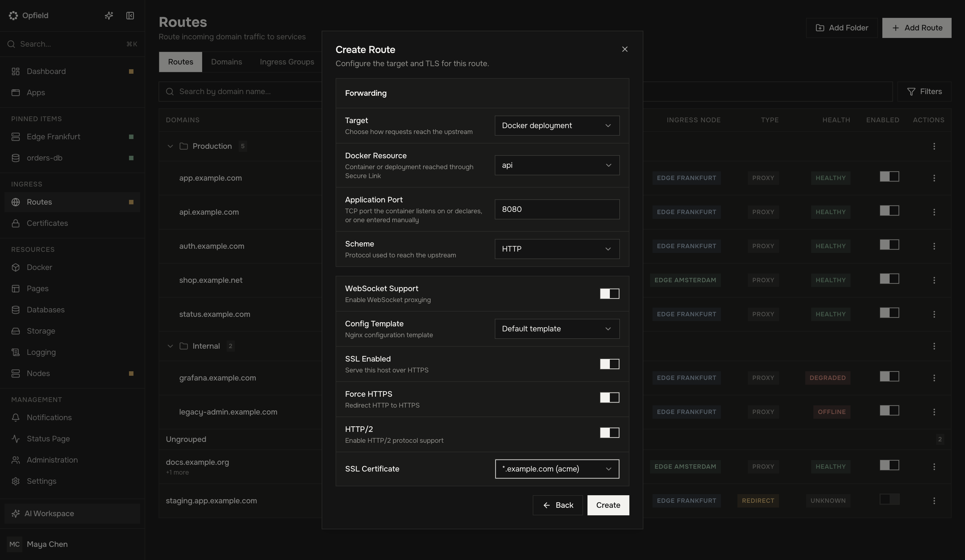Screen dimensions: 965x560
Task: Toggle Force HTTPS switch
Action: (609, 398)
